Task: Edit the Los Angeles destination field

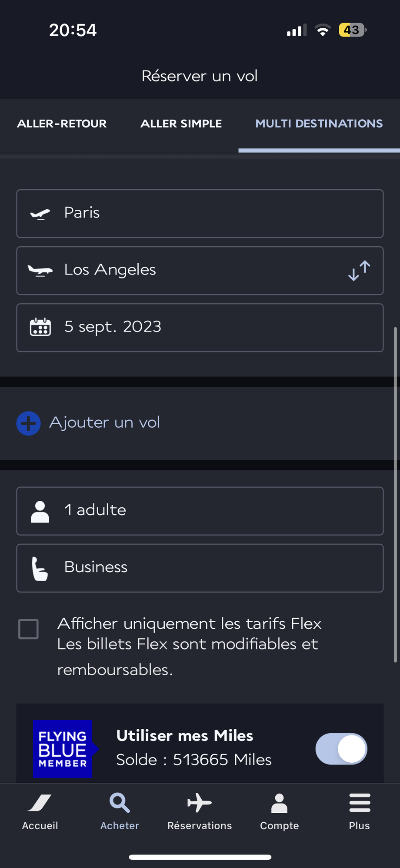Action: pyautogui.click(x=183, y=271)
